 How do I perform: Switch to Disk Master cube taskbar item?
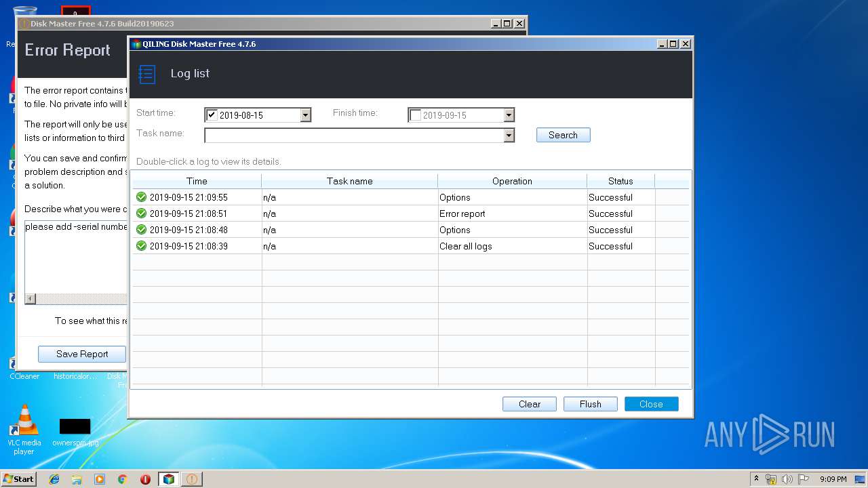(x=169, y=479)
